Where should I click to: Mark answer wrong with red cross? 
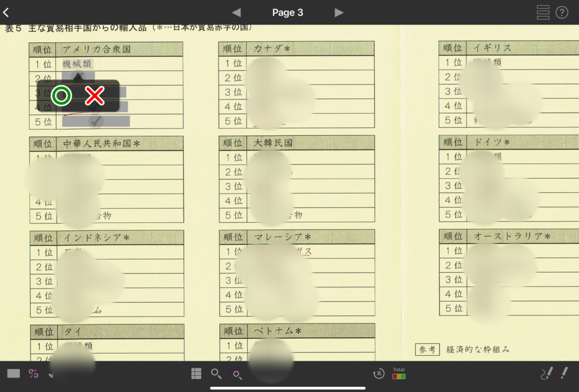(95, 96)
